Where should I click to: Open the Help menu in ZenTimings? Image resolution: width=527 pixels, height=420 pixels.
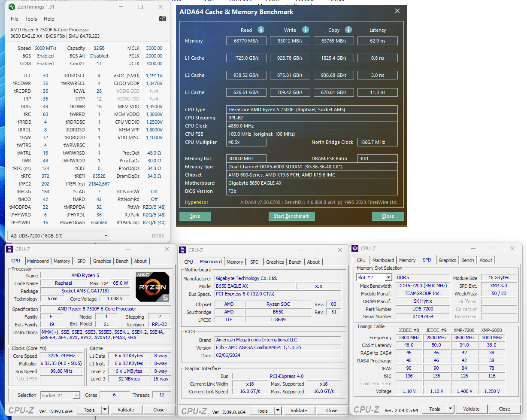pos(49,19)
